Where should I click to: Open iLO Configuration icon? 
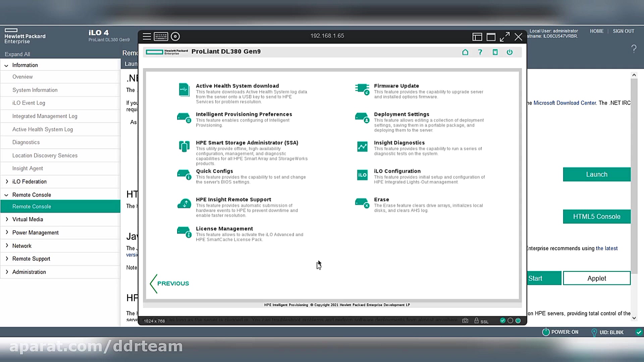point(362,175)
